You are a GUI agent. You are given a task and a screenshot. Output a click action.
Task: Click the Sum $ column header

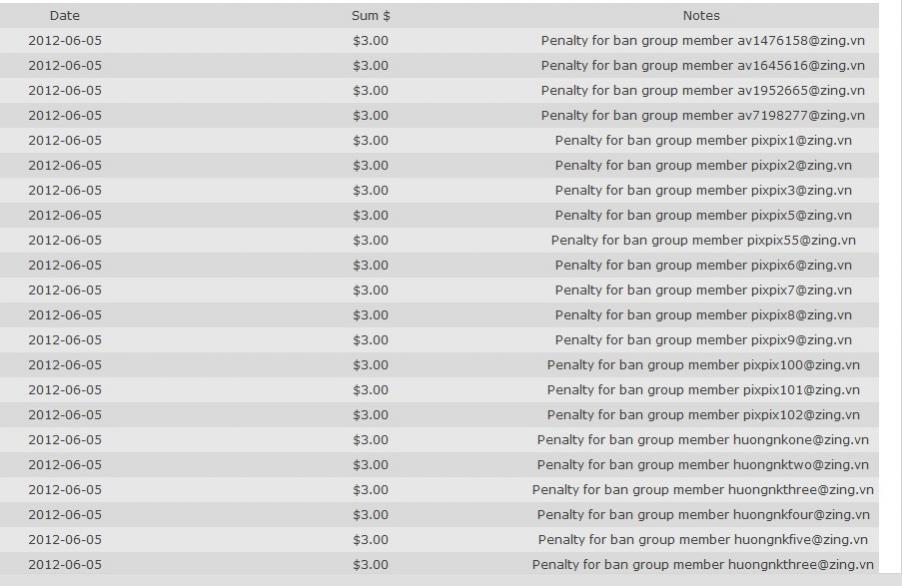click(x=371, y=16)
